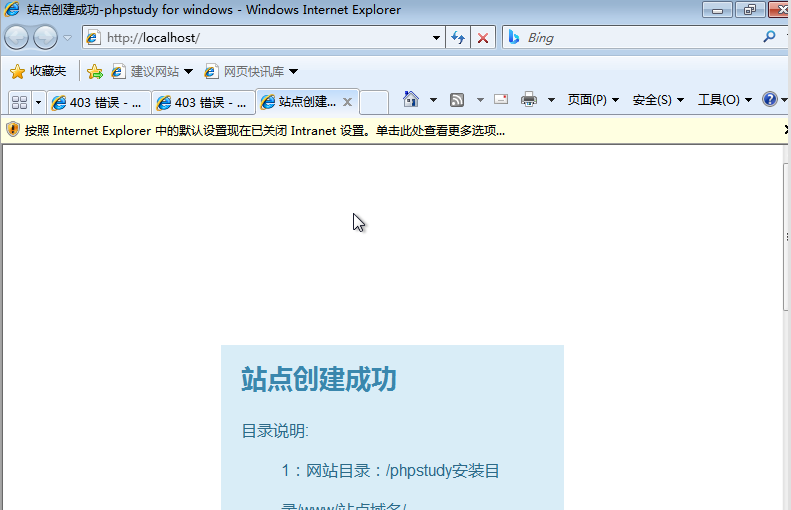This screenshot has height=510, width=791.
Task: Close the yellow information bar
Action: point(787,130)
